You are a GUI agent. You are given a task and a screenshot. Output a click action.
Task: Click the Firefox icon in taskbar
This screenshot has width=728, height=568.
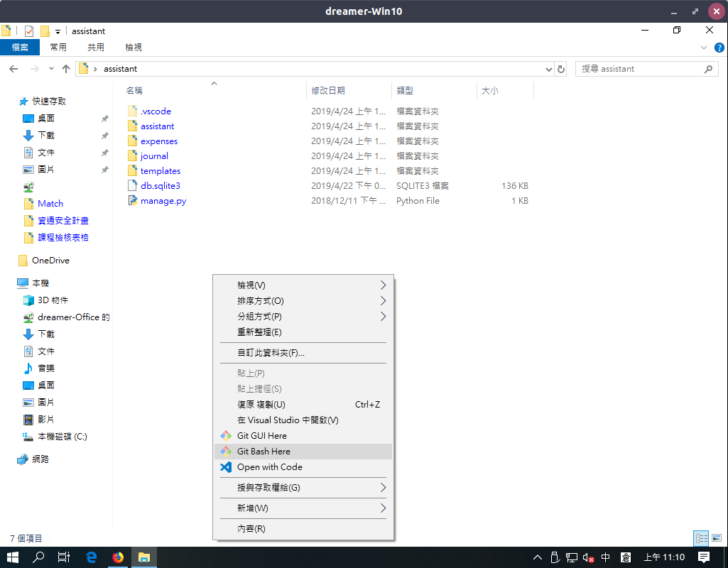118,557
